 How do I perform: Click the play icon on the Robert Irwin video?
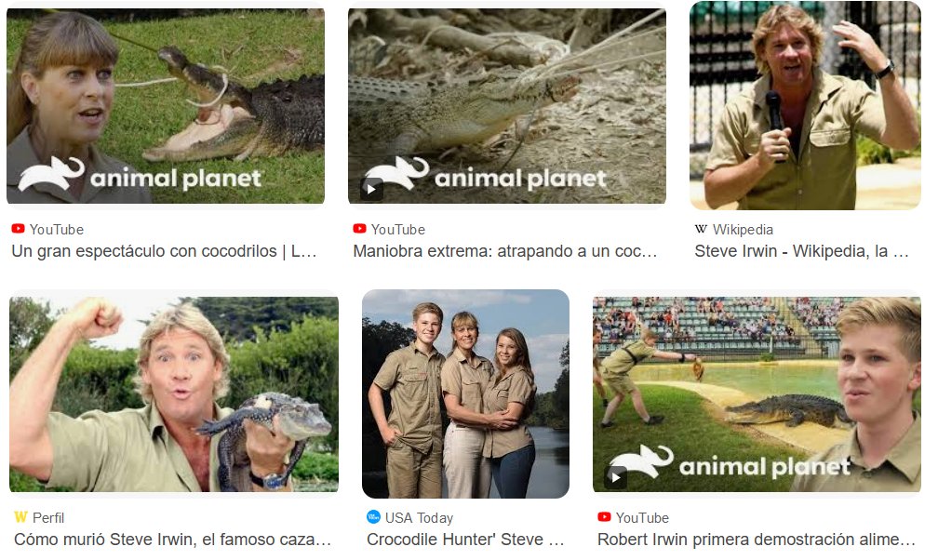coord(616,477)
